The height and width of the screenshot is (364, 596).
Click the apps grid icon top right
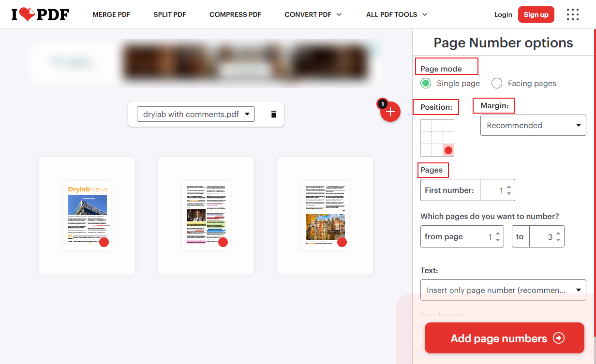pos(573,15)
